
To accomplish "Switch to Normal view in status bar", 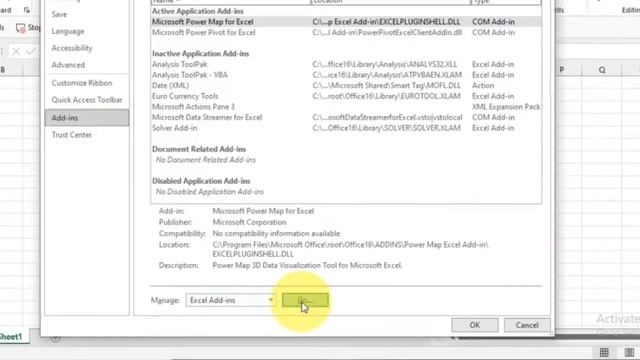I will coord(604,352).
